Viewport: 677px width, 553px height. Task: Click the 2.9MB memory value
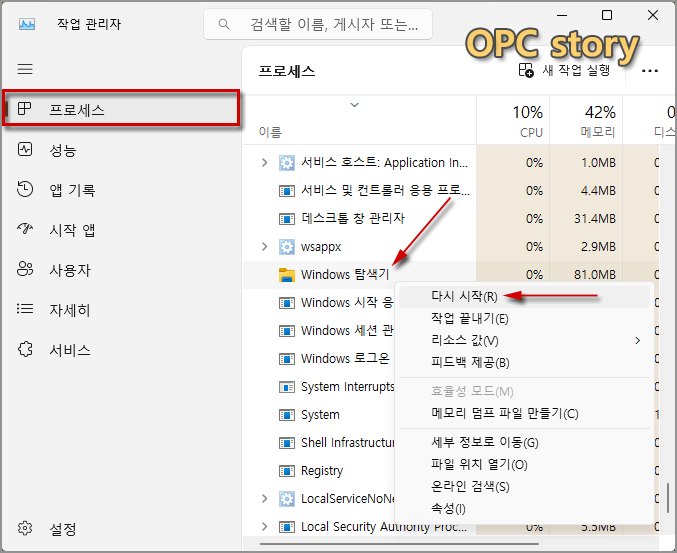(x=598, y=247)
